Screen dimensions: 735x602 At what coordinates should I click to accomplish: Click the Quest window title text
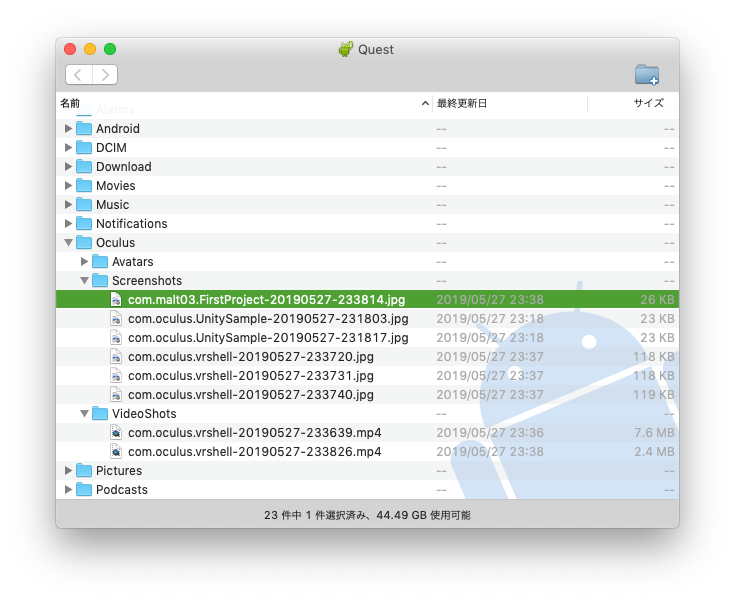pos(375,49)
